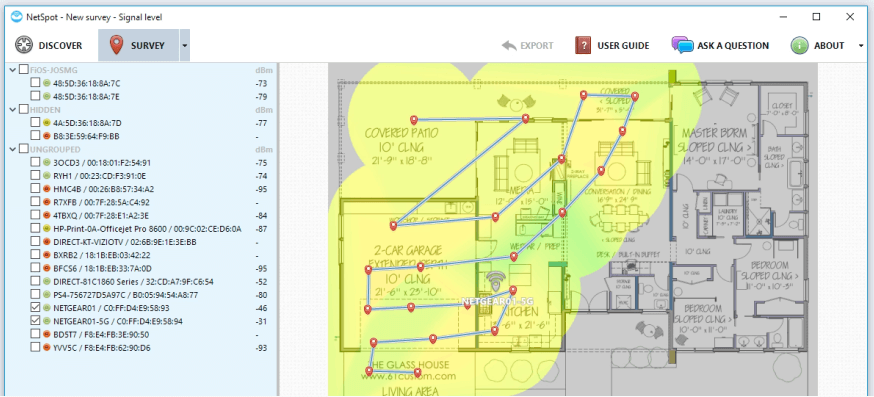Collapse the HIDDEN network group

tap(13, 110)
